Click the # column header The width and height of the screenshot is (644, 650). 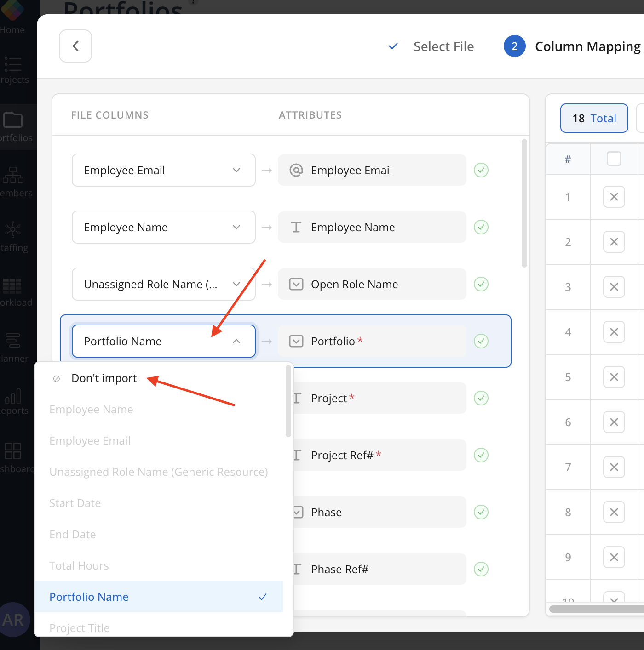pyautogui.click(x=568, y=159)
